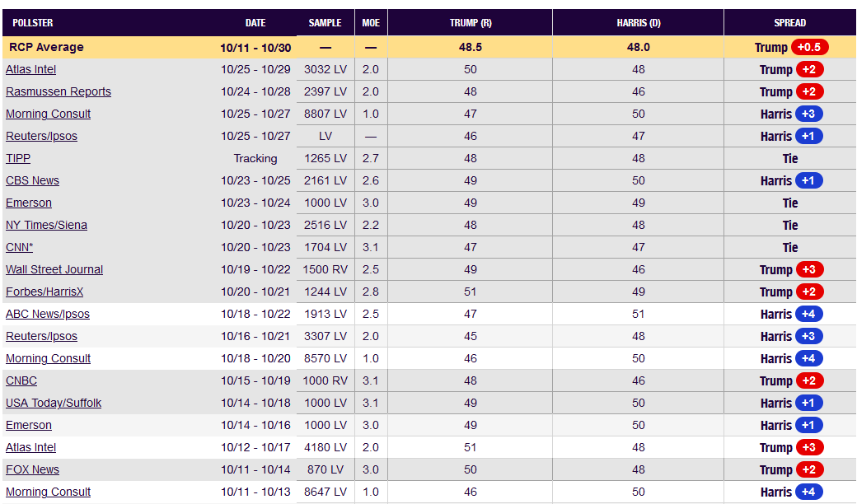857x504 pixels.
Task: Click the TIPP pollster link
Action: (x=18, y=158)
